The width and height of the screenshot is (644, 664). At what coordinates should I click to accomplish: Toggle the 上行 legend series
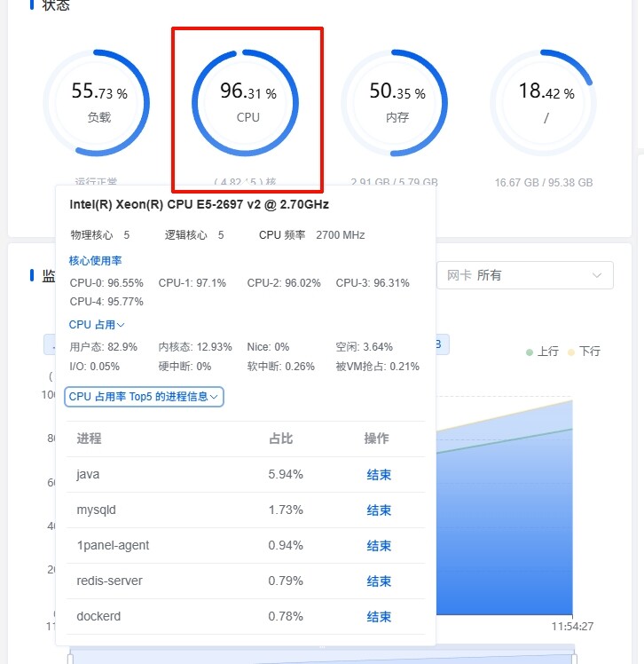(541, 352)
